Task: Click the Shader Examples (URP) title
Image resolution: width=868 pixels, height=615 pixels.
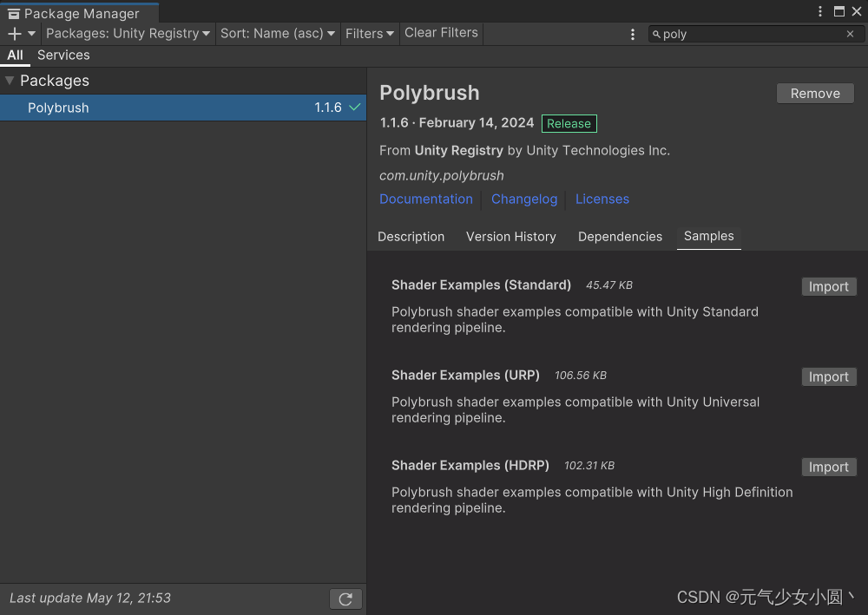Action: click(465, 376)
